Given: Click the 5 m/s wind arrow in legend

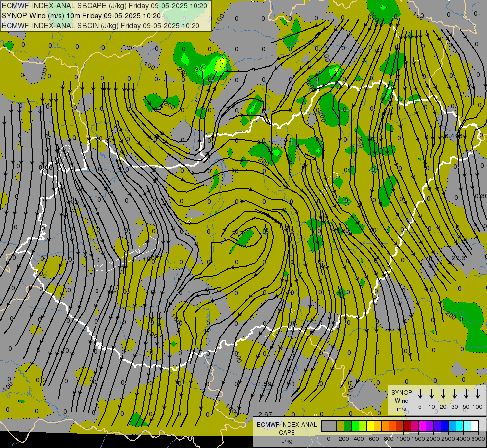Looking at the screenshot, I should (x=420, y=394).
